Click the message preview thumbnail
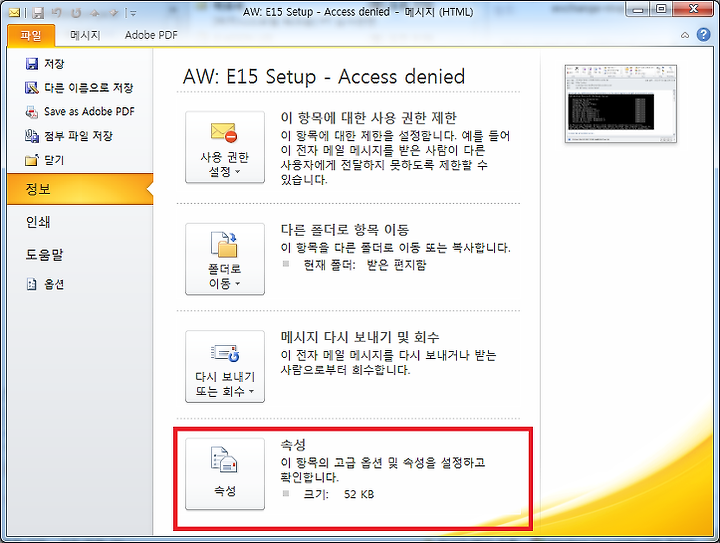 pos(621,104)
